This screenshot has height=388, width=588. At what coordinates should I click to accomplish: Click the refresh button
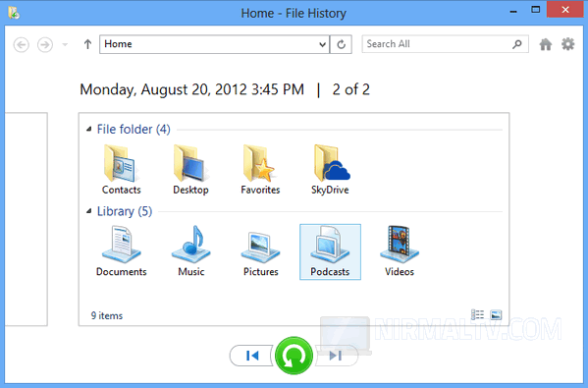[341, 44]
